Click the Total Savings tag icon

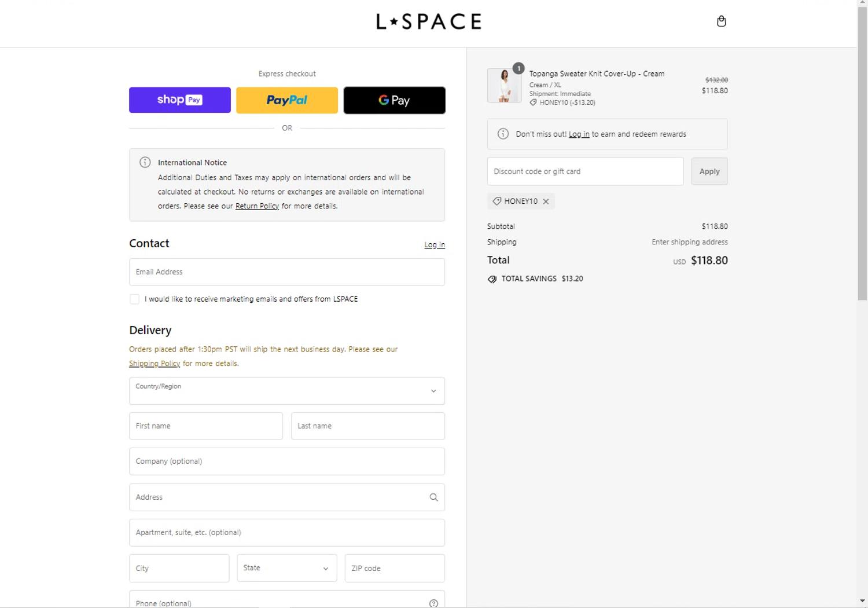(492, 279)
